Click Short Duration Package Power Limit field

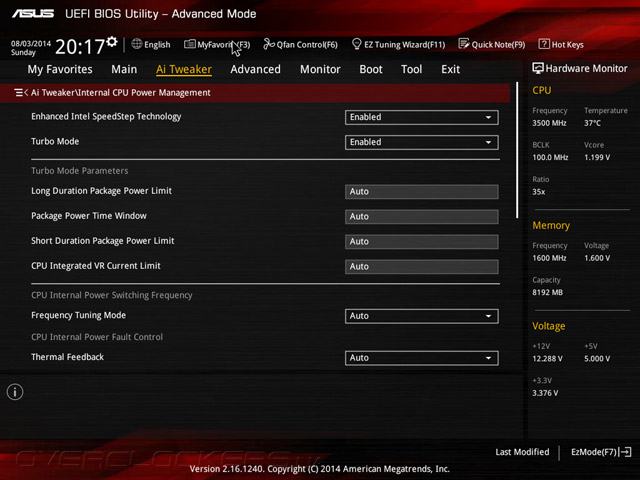pyautogui.click(x=422, y=241)
